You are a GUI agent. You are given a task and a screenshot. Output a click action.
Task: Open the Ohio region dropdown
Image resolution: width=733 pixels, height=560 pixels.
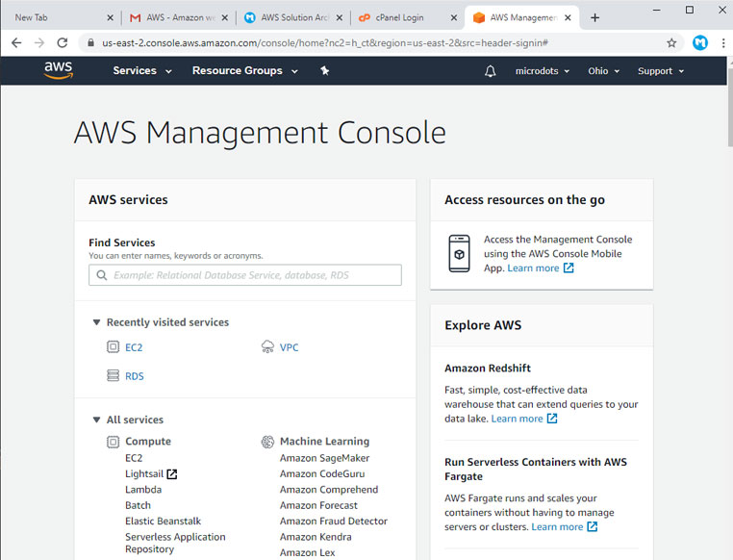tap(603, 71)
